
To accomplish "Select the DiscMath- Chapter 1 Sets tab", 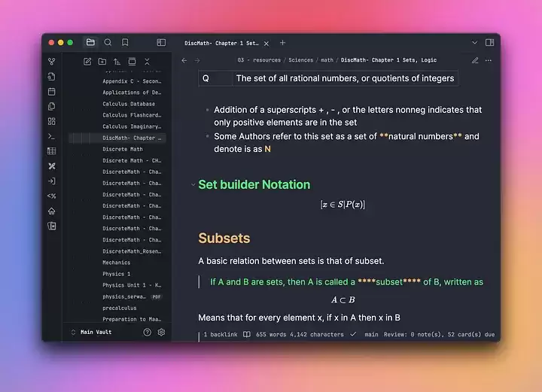I will click(x=222, y=43).
